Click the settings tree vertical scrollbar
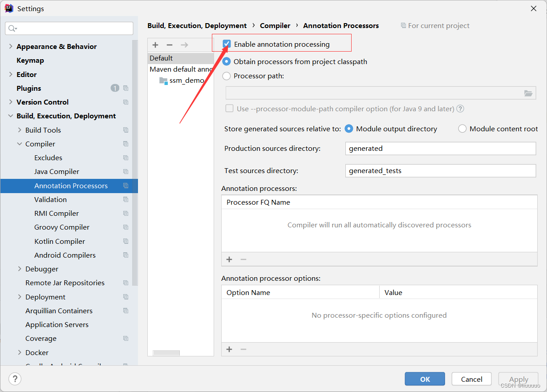 [x=135, y=162]
